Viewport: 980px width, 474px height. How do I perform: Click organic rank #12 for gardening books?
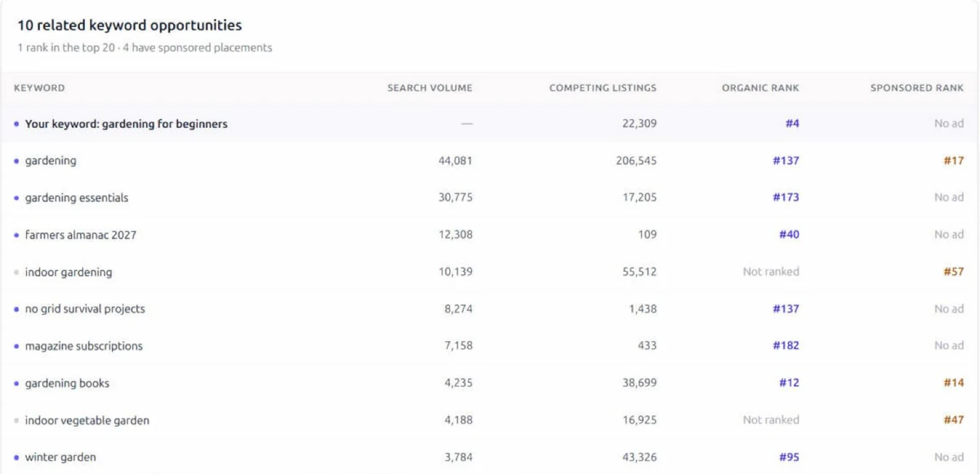[x=789, y=383]
